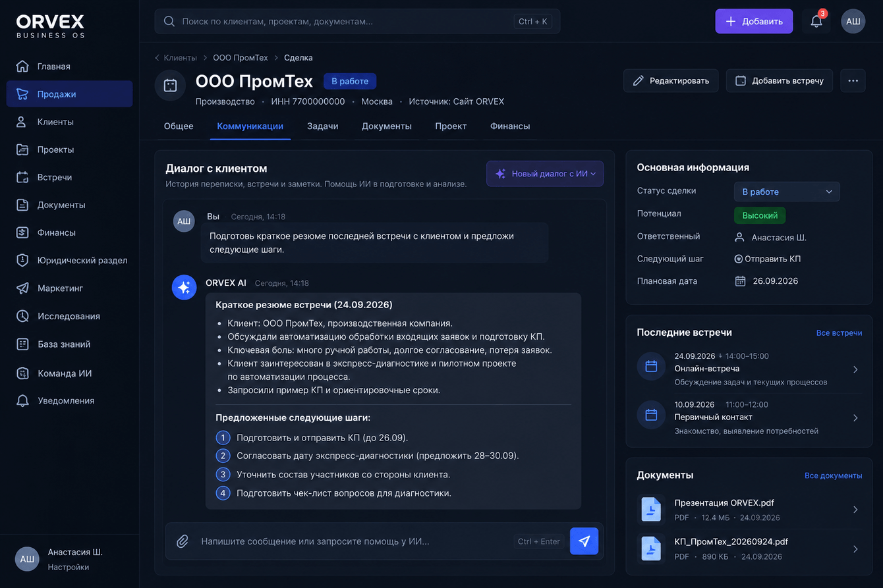Open the Новый диалог с ИИ dropdown
Viewport: 883px width, 588px height.
545,174
